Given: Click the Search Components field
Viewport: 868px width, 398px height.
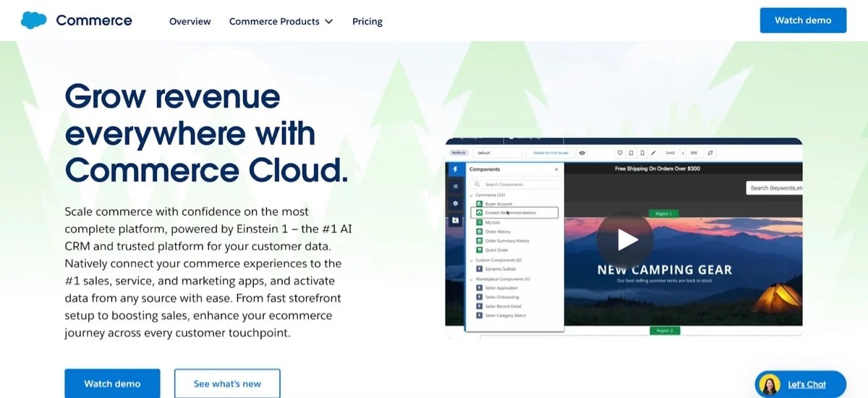Looking at the screenshot, I should pyautogui.click(x=515, y=185).
